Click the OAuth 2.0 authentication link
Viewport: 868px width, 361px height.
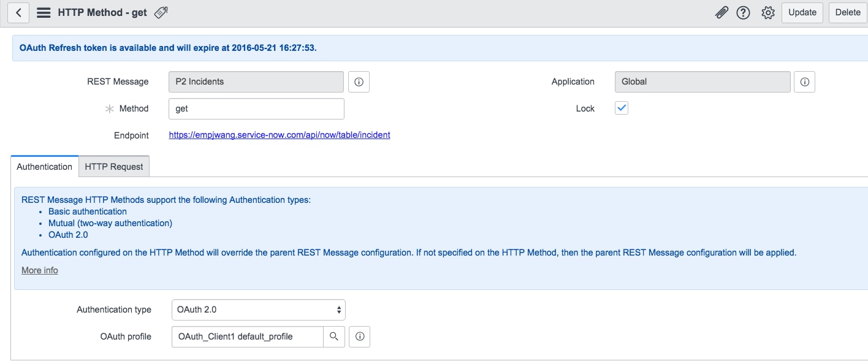[x=68, y=234]
